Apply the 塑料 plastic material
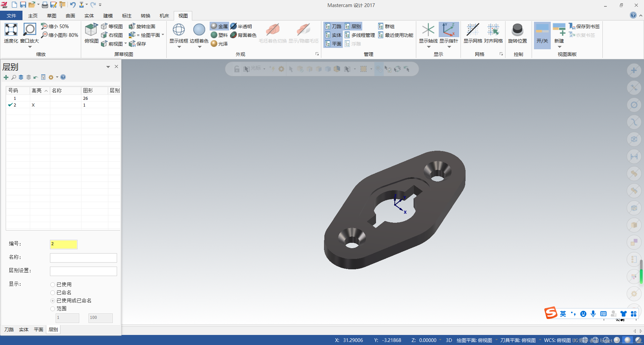 (219, 35)
